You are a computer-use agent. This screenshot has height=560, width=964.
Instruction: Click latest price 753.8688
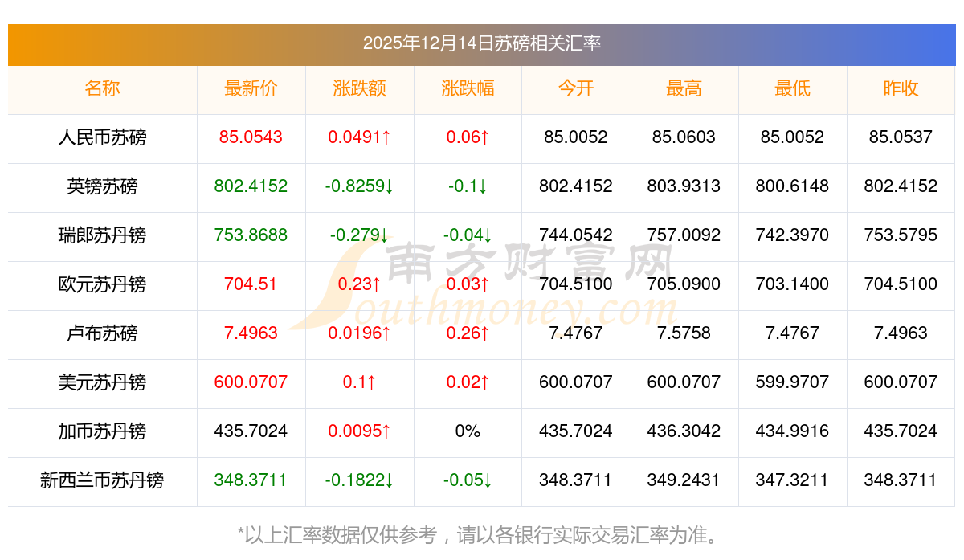point(251,235)
